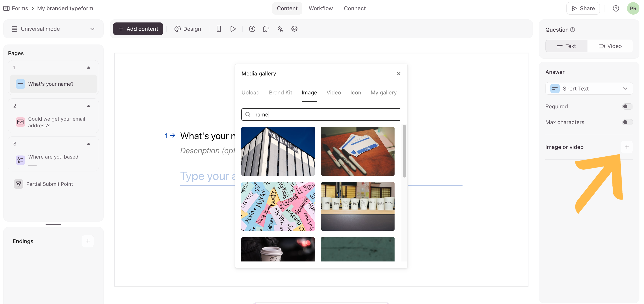
Task: Enable the Max characters toggle
Action: (627, 122)
